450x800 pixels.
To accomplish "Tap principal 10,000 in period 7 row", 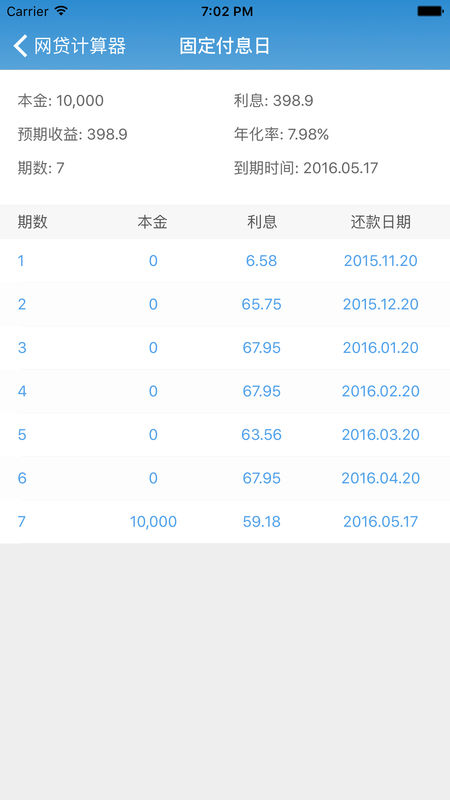I will 153,521.
